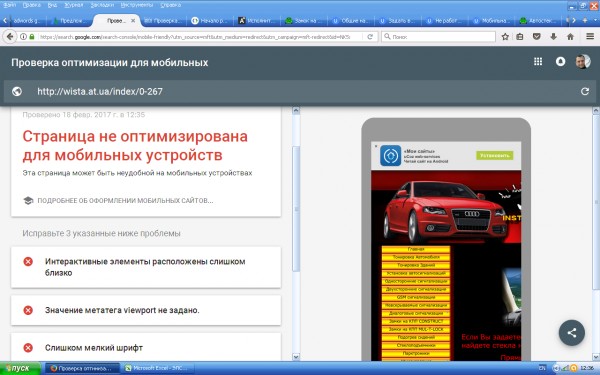Open the Вид menu
This screenshot has width=600, height=375.
pos(52,5)
